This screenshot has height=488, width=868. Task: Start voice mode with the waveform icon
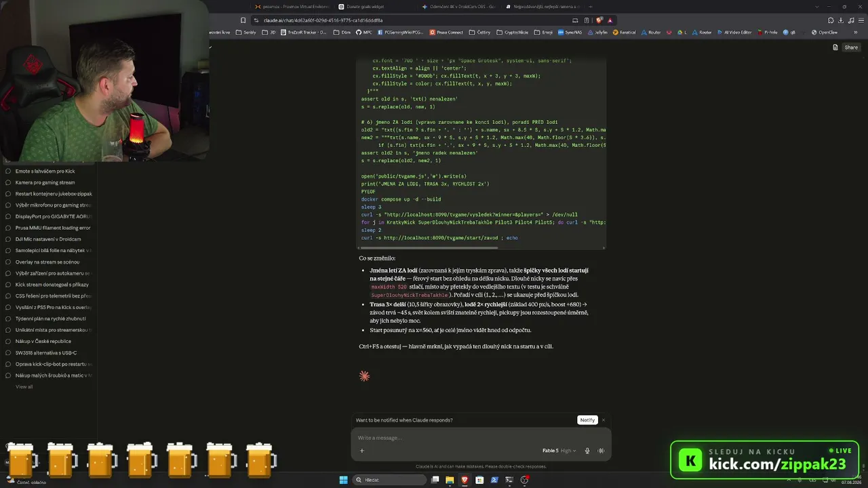pyautogui.click(x=601, y=451)
